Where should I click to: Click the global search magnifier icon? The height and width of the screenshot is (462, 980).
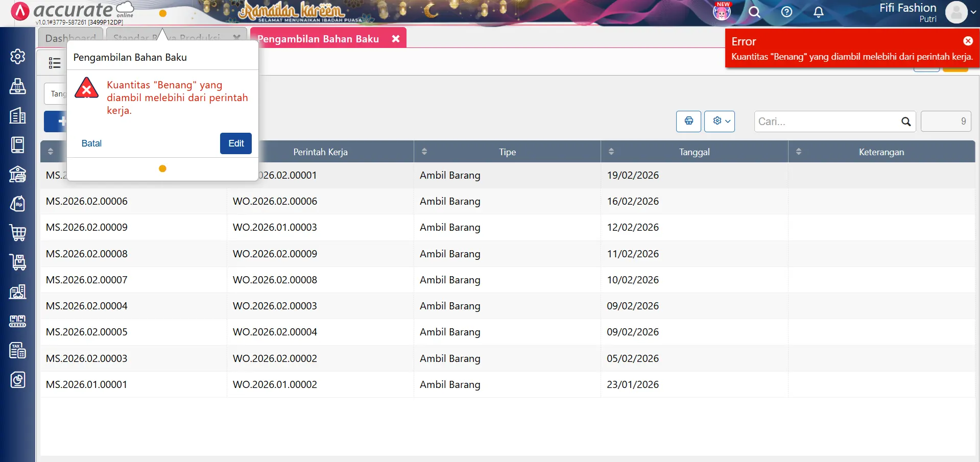[x=754, y=12]
